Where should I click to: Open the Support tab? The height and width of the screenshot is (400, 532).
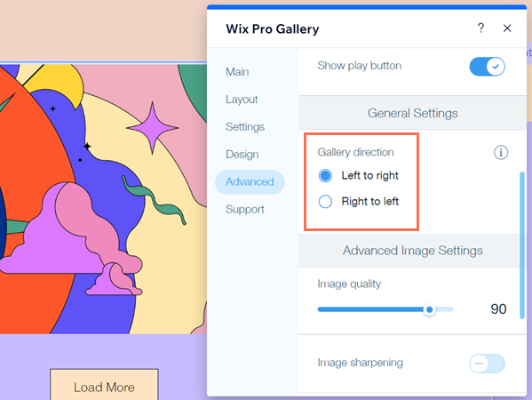(244, 210)
